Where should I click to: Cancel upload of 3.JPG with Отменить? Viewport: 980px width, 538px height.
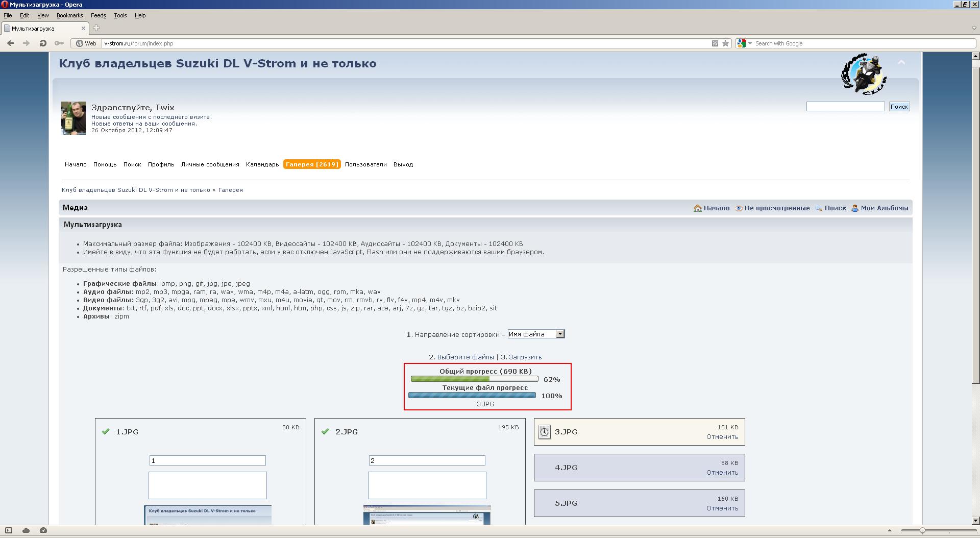(722, 437)
